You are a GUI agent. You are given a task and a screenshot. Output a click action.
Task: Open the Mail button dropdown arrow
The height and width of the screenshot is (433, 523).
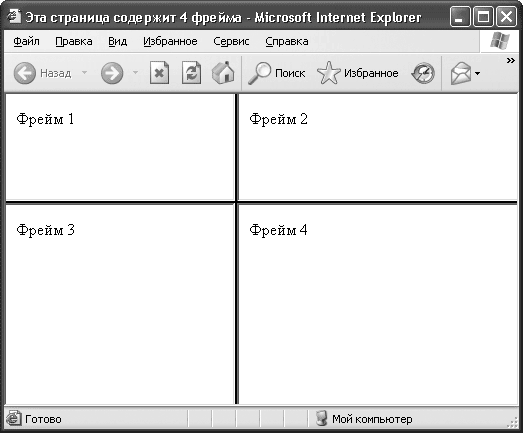coord(478,73)
